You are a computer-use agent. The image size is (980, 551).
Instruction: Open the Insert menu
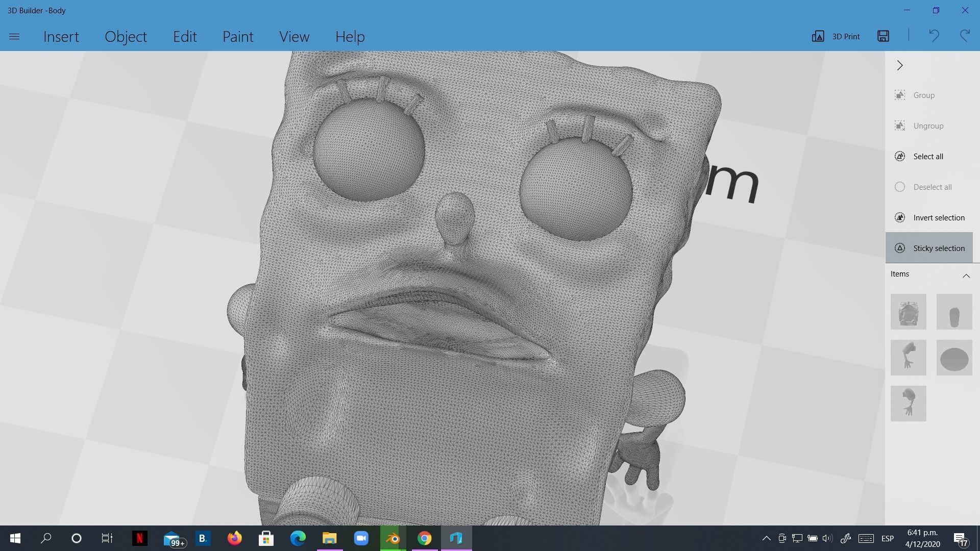click(x=61, y=37)
